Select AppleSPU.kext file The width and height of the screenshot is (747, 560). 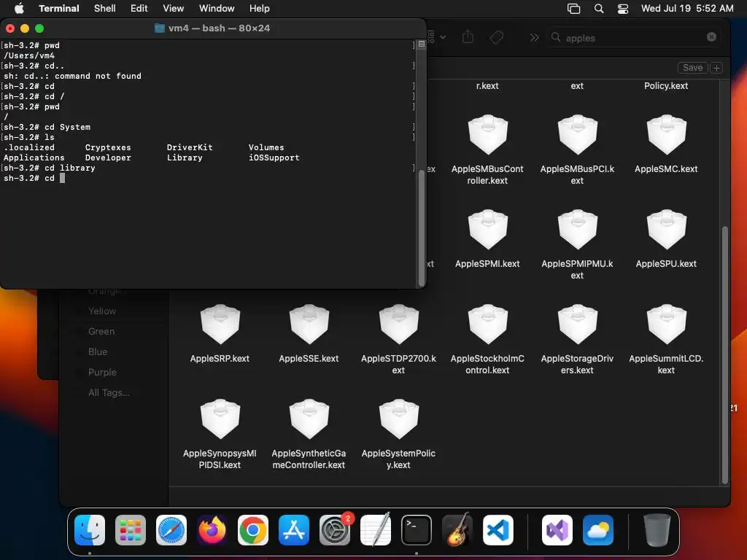[x=666, y=239]
